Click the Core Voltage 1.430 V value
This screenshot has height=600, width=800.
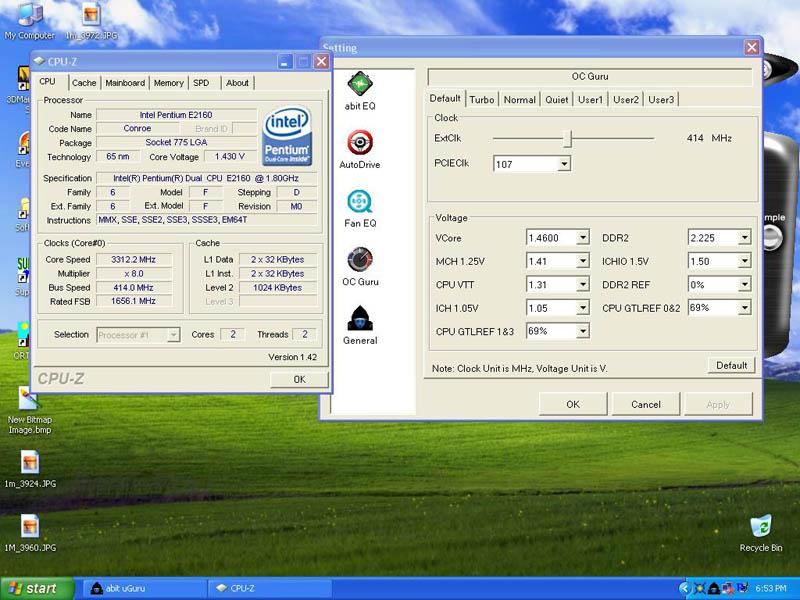tap(230, 156)
